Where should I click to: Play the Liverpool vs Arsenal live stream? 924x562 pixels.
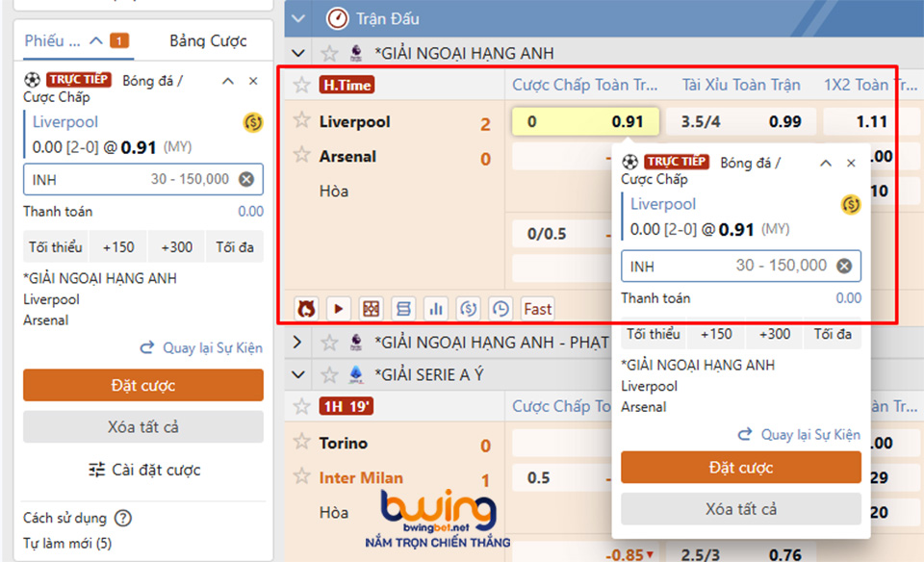click(x=338, y=309)
